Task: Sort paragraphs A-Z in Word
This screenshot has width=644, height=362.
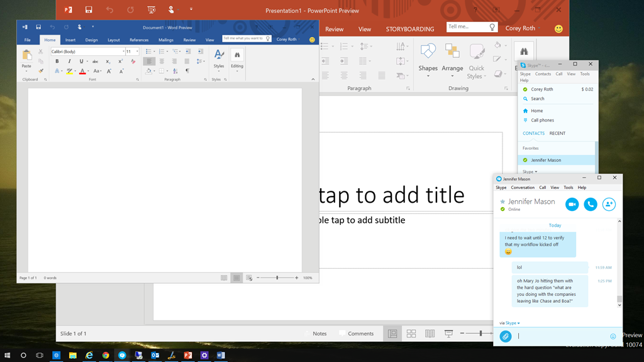Action: pyautogui.click(x=175, y=71)
